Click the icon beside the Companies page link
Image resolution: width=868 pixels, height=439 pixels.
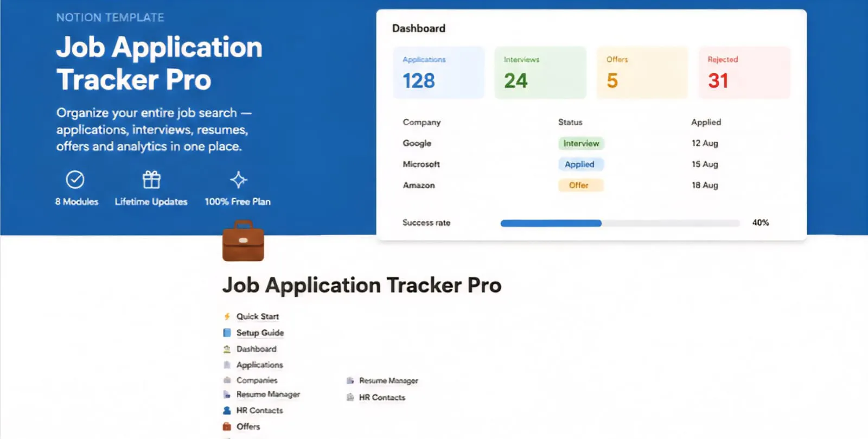(x=227, y=380)
